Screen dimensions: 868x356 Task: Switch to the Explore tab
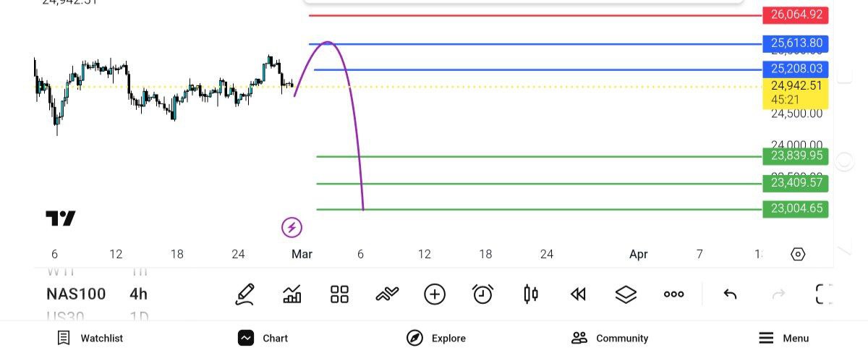point(436,338)
